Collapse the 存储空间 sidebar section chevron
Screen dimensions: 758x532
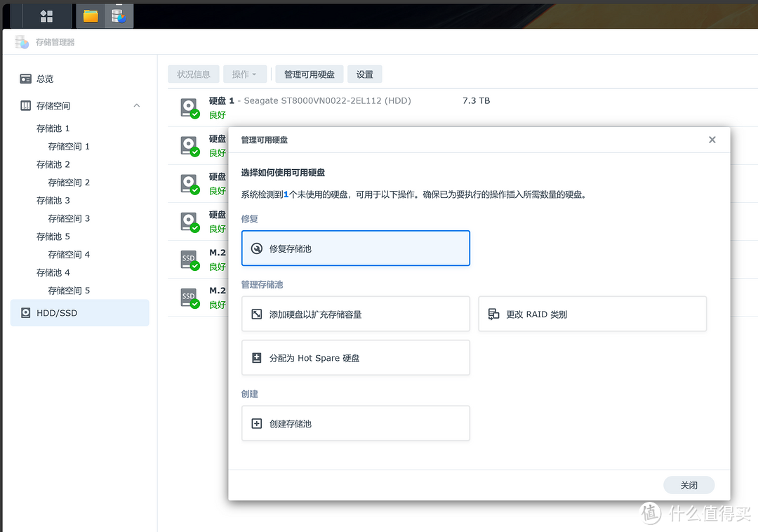coord(137,105)
